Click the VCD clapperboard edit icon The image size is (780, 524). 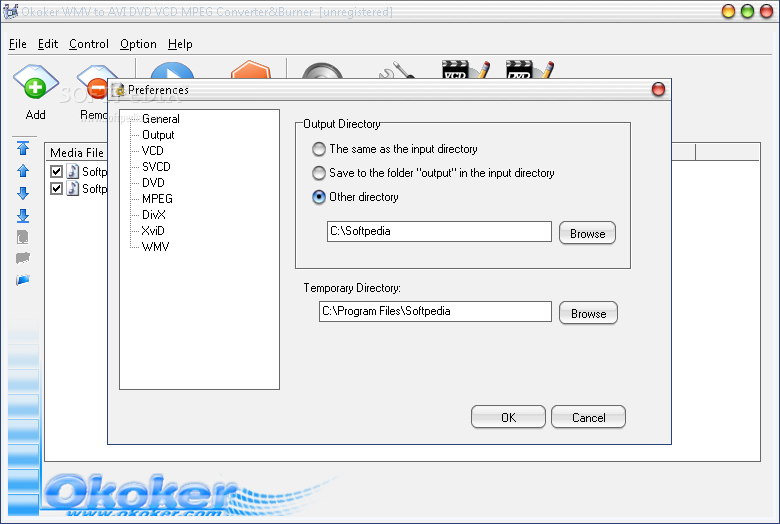click(466, 70)
